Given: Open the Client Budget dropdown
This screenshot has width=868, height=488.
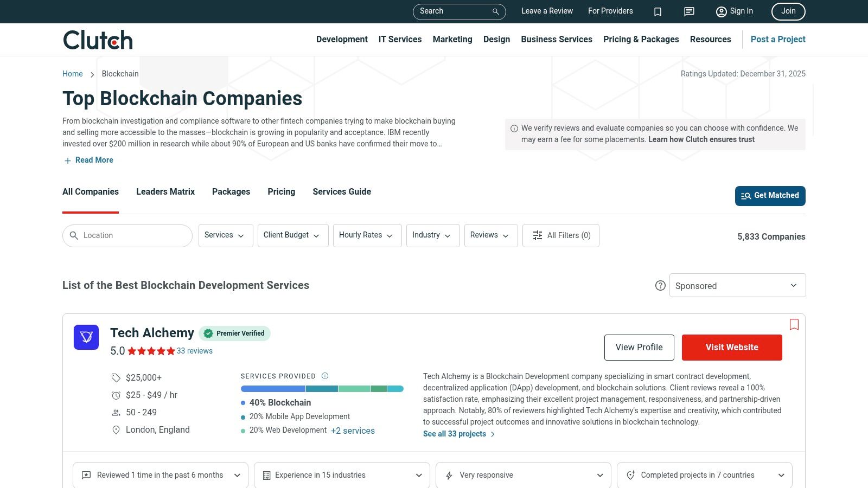Looking at the screenshot, I should (293, 235).
